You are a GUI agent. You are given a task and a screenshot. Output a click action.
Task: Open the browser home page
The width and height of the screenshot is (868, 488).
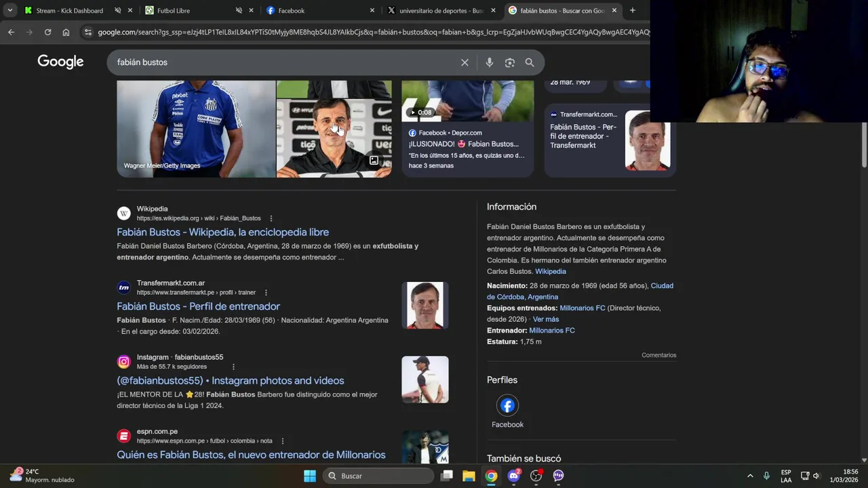click(66, 32)
